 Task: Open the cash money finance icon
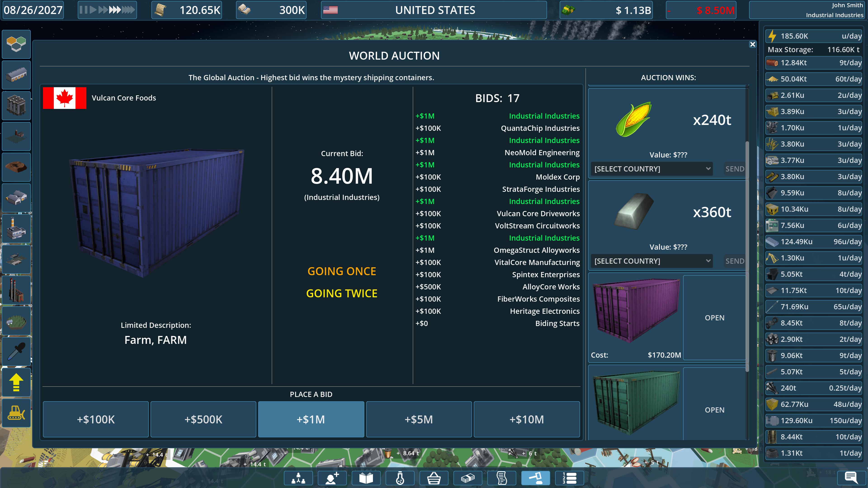468,478
